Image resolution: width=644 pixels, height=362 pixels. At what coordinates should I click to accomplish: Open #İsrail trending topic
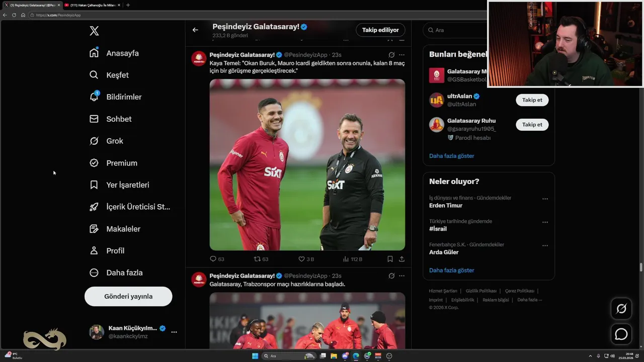point(438,229)
